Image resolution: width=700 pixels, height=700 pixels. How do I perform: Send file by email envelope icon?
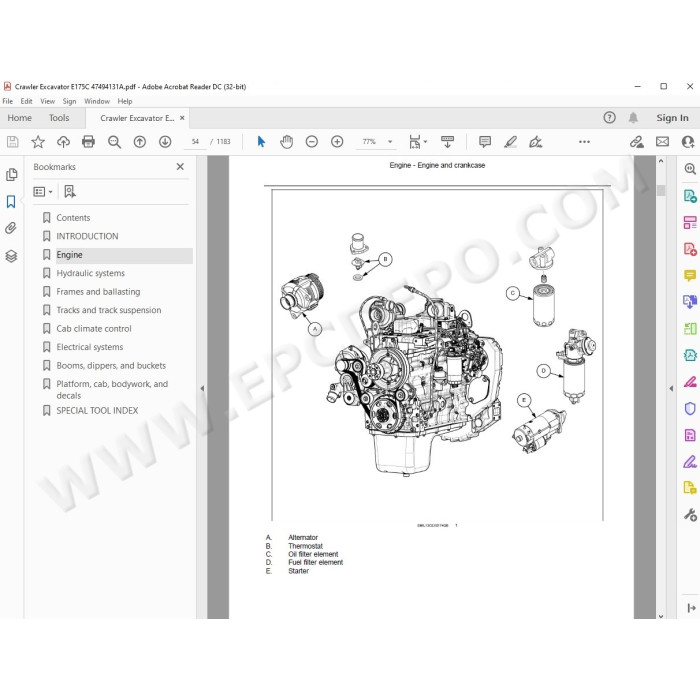662,142
